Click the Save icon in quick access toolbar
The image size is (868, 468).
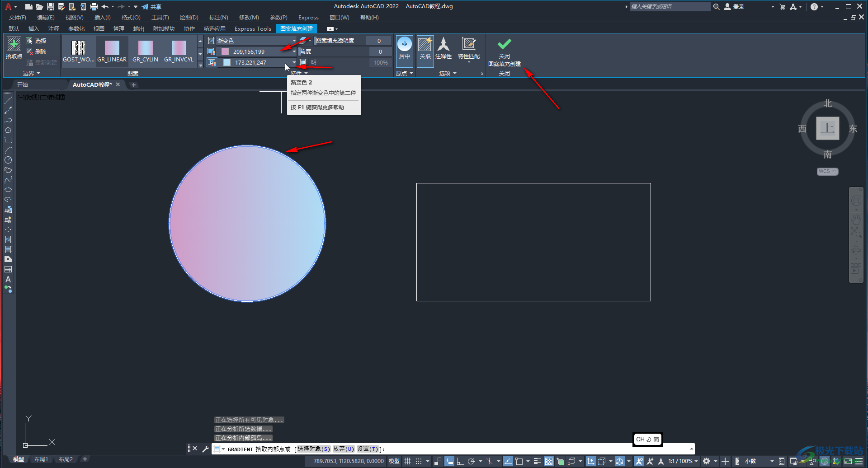[51, 7]
